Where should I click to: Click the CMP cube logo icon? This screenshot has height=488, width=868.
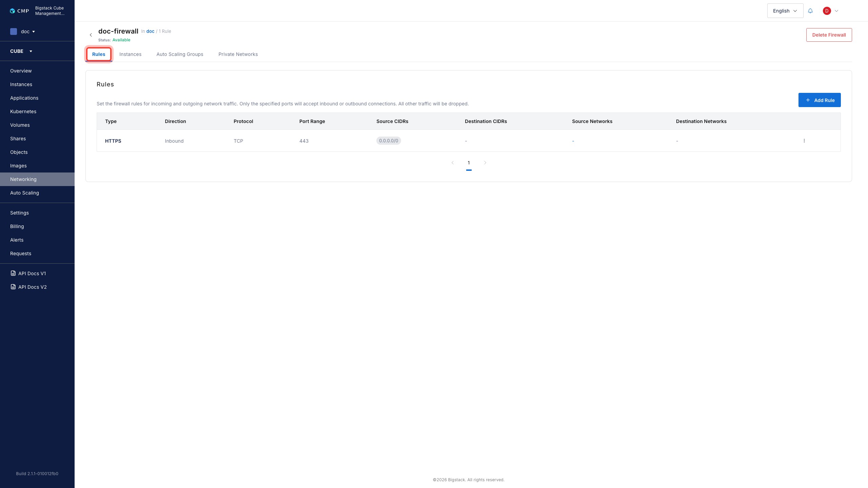(x=12, y=11)
